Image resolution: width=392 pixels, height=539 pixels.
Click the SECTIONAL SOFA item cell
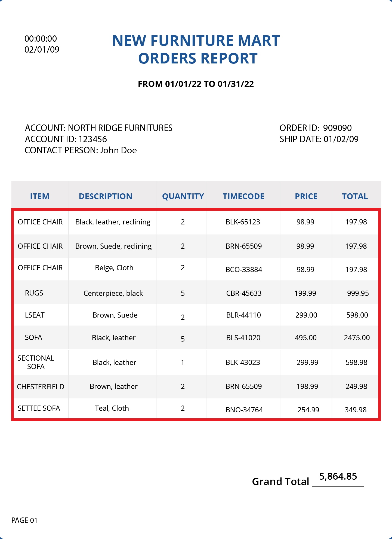36,362
